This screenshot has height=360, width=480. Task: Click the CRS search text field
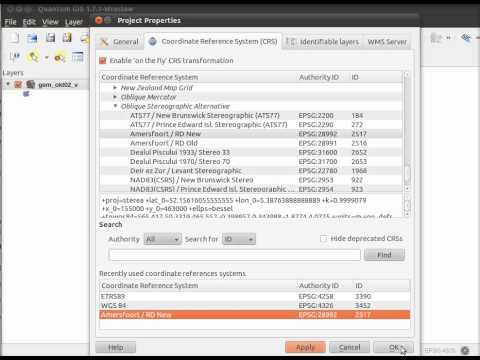pyautogui.click(x=235, y=255)
